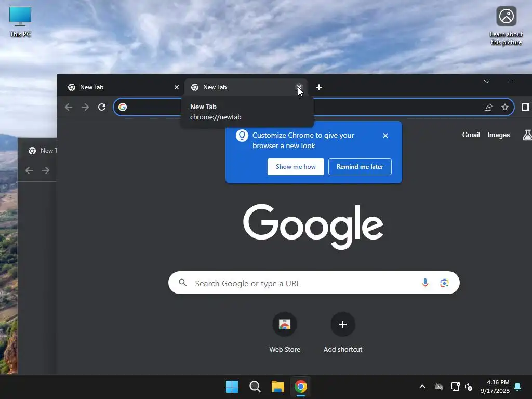Reload the page with the refresh icon

102,107
